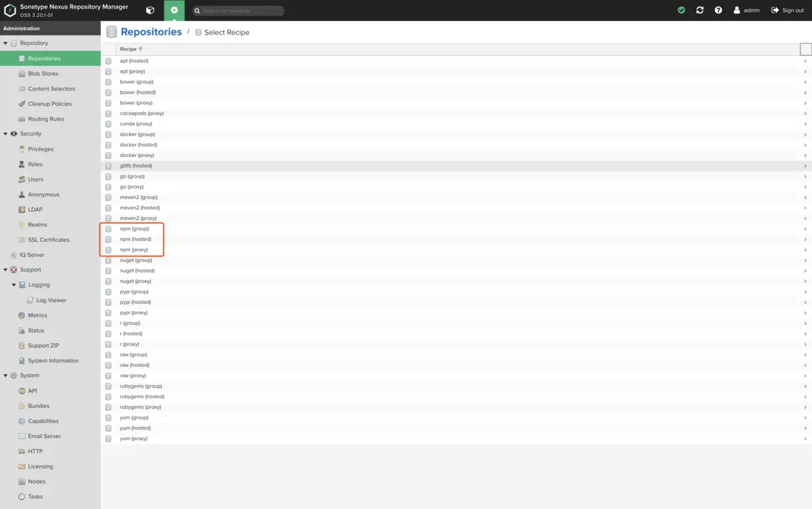This screenshot has height=509, width=812.
Task: Open Routing Rules in sidebar
Action: 50,119
